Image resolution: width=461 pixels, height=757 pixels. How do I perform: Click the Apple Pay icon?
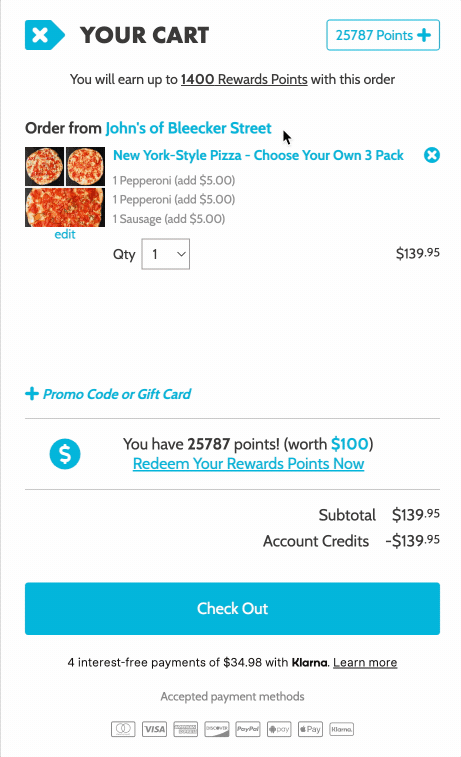[x=310, y=729]
